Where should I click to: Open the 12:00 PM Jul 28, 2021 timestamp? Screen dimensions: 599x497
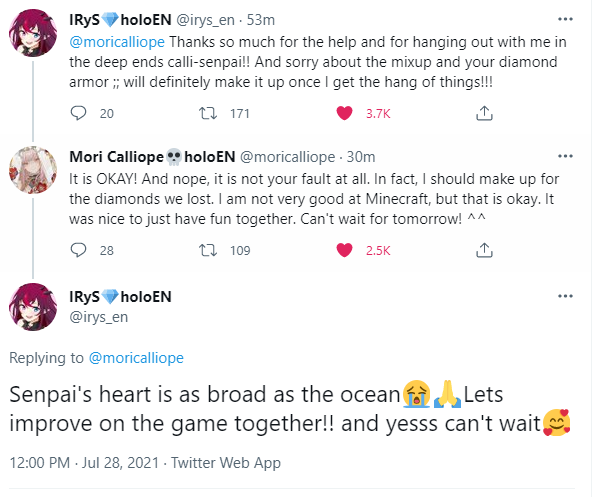(84, 463)
